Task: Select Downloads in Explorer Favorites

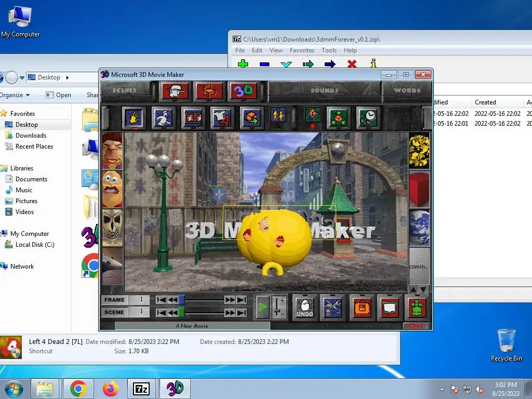Action: tap(31, 136)
